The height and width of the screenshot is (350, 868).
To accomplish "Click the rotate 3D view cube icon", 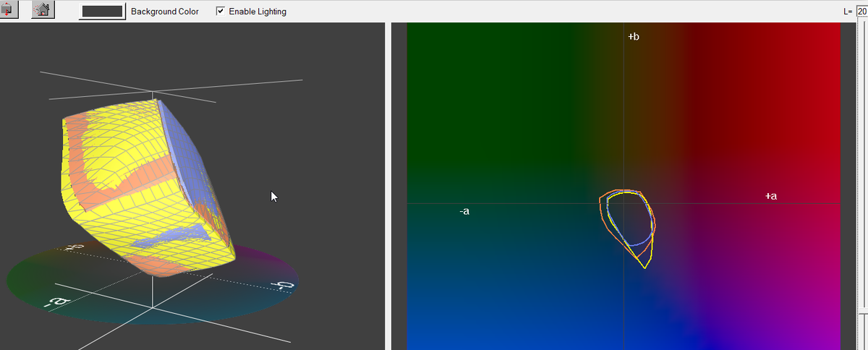I will point(8,10).
